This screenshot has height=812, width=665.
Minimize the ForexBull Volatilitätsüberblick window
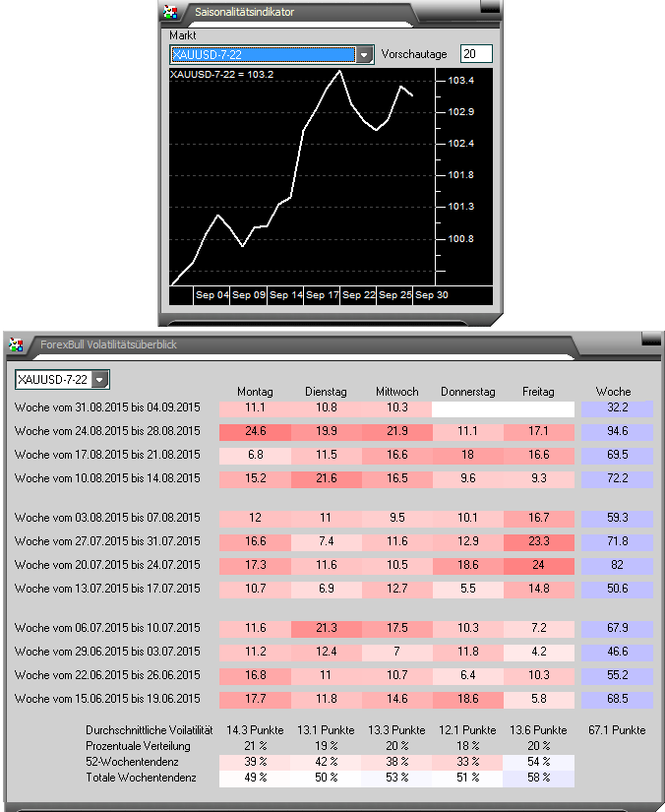pos(650,339)
